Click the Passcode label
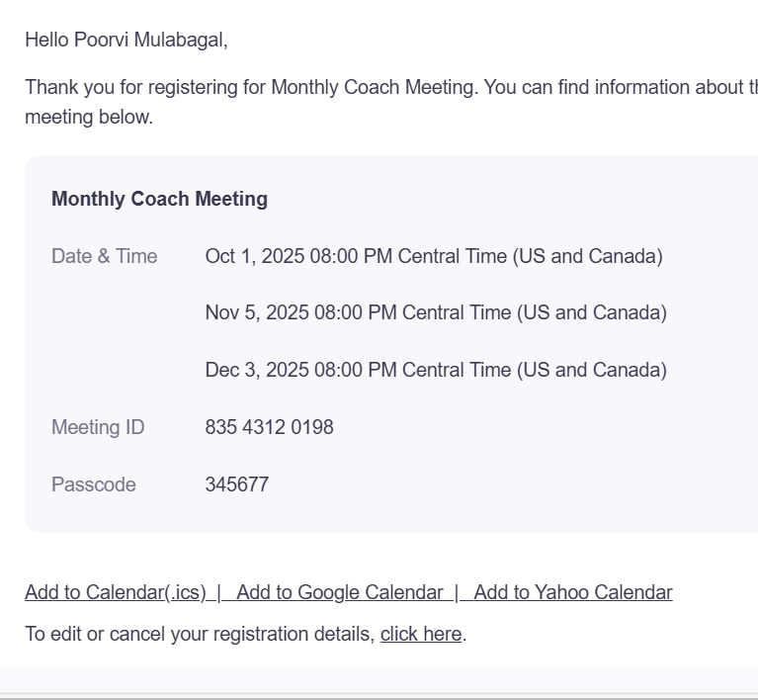This screenshot has width=758, height=700. pos(94,484)
